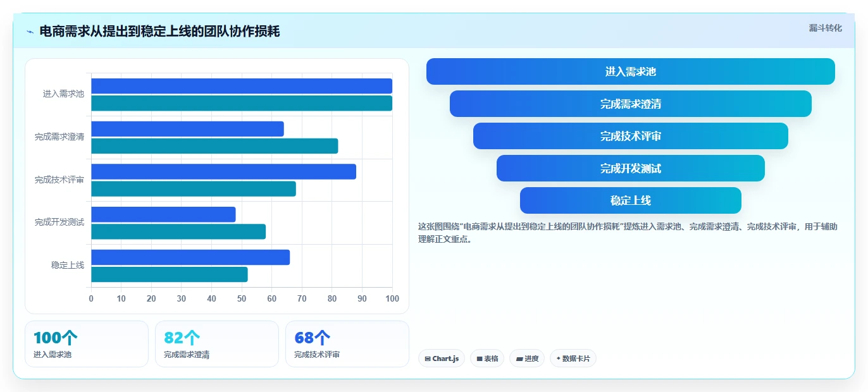The height and width of the screenshot is (392, 868).
Task: Click the blue bar for 完成开发测试
Action: click(x=163, y=214)
